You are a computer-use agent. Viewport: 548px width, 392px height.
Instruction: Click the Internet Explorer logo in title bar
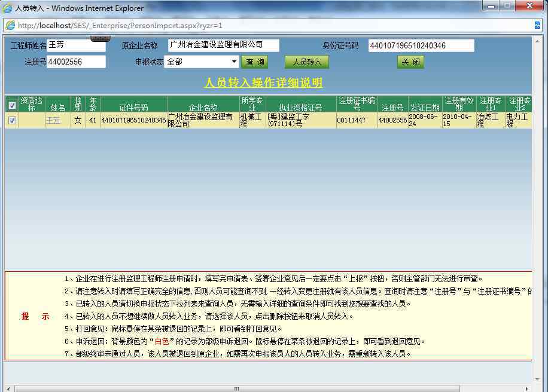(8, 8)
